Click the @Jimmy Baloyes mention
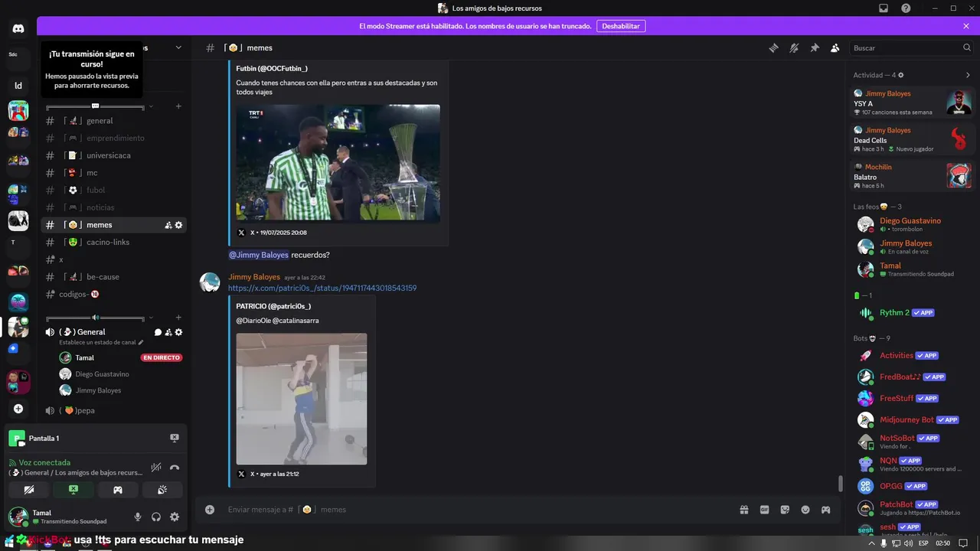The height and width of the screenshot is (551, 980). [259, 255]
